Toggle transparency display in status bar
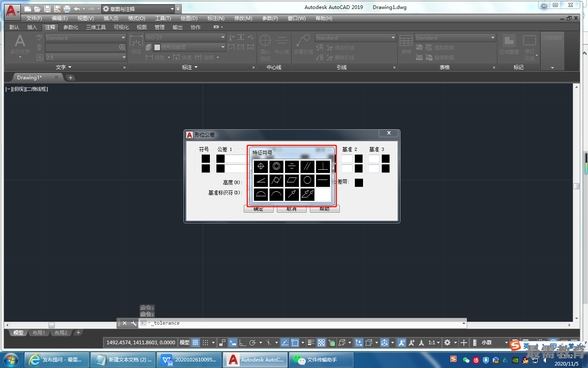588x368 pixels. 321,343
